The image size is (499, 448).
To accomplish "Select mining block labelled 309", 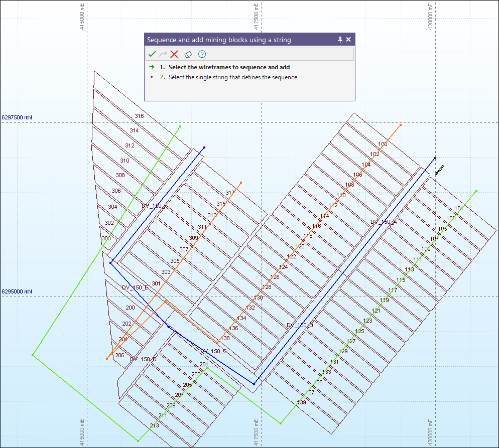I will click(x=193, y=238).
